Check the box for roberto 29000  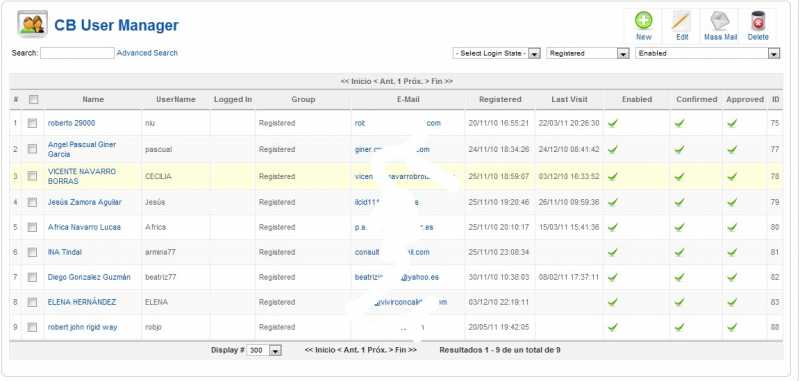point(32,123)
